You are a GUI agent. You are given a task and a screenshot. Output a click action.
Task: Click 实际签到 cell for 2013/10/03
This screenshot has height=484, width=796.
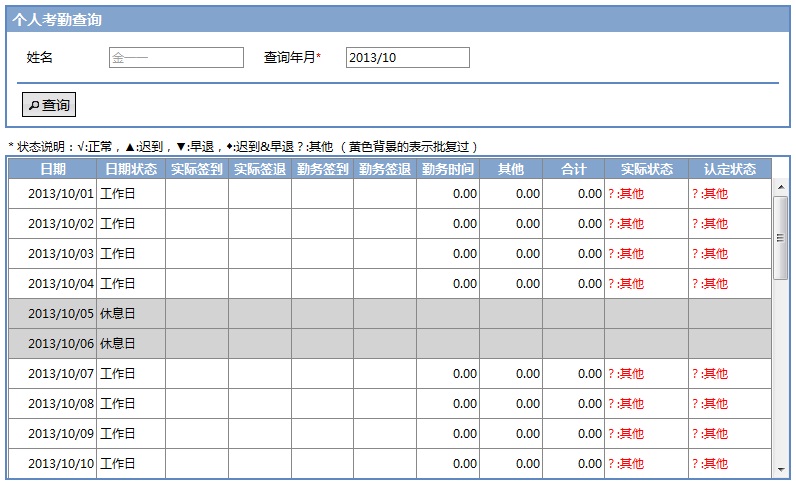click(197, 254)
